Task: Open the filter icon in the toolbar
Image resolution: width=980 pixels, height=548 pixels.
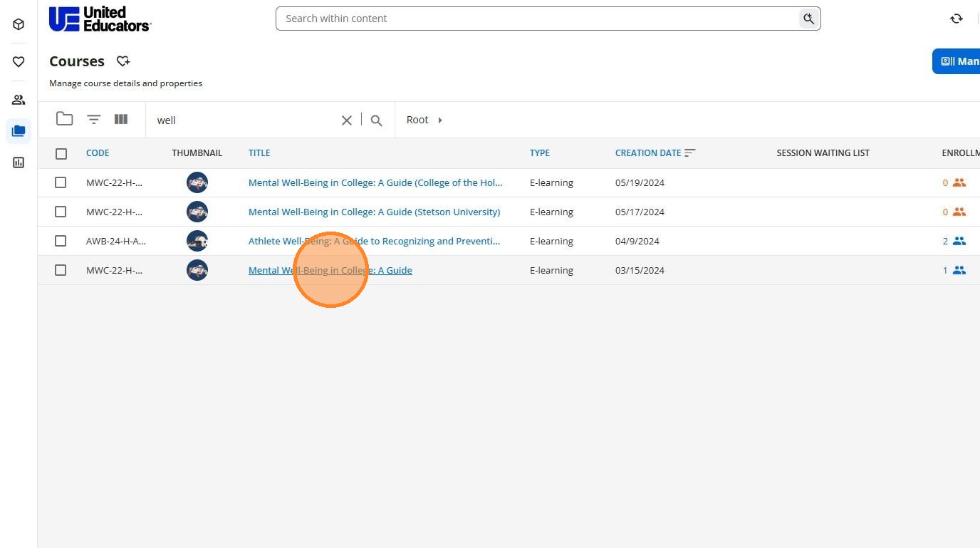Action: click(x=94, y=119)
